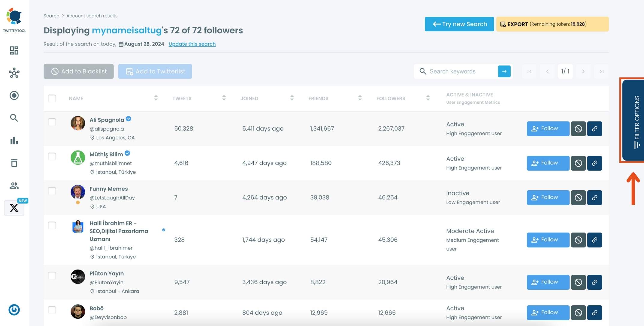Block Ali Spagnola using the blacklist icon
This screenshot has height=326, width=644.
[578, 128]
